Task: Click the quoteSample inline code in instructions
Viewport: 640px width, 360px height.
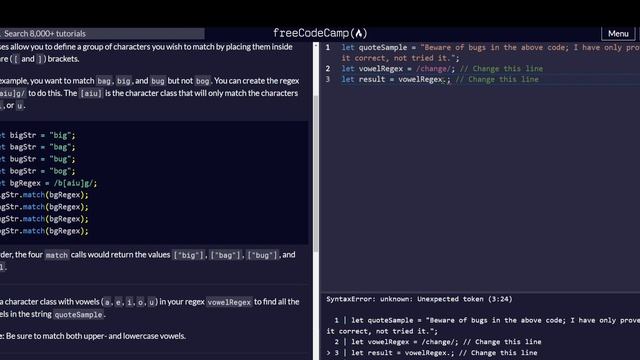Action: point(78,315)
